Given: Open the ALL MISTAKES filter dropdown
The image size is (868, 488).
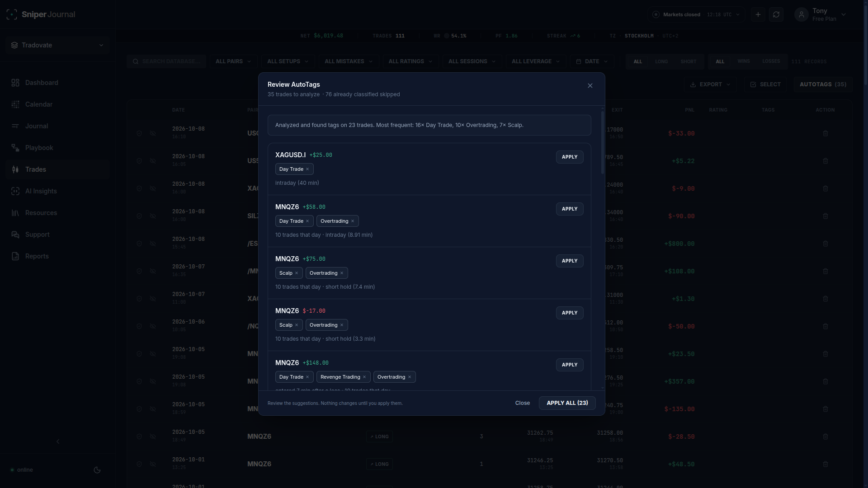Looking at the screenshot, I should 349,61.
